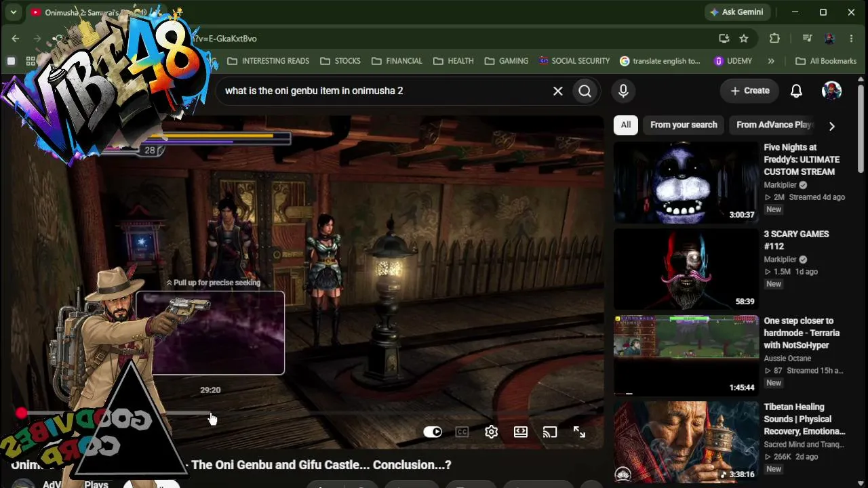Screen dimensions: 868x488
Task: Open the Chrome three-dot menu
Action: tap(852, 39)
